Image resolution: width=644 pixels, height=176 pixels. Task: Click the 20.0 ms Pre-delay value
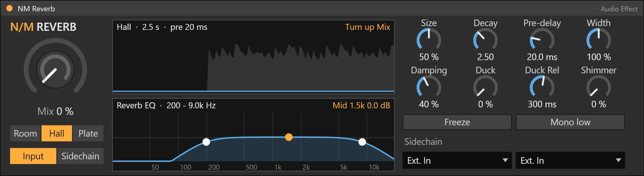pyautogui.click(x=542, y=57)
